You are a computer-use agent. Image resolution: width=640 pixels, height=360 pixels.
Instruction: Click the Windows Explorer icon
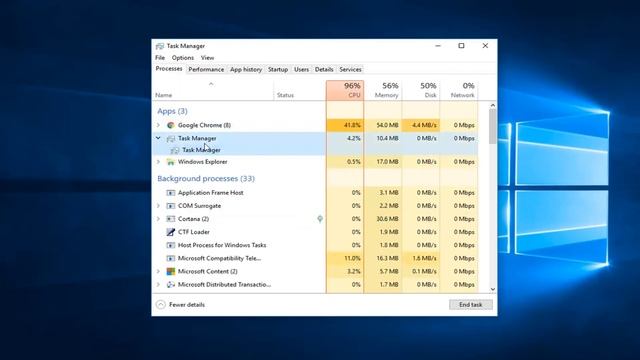pos(171,162)
